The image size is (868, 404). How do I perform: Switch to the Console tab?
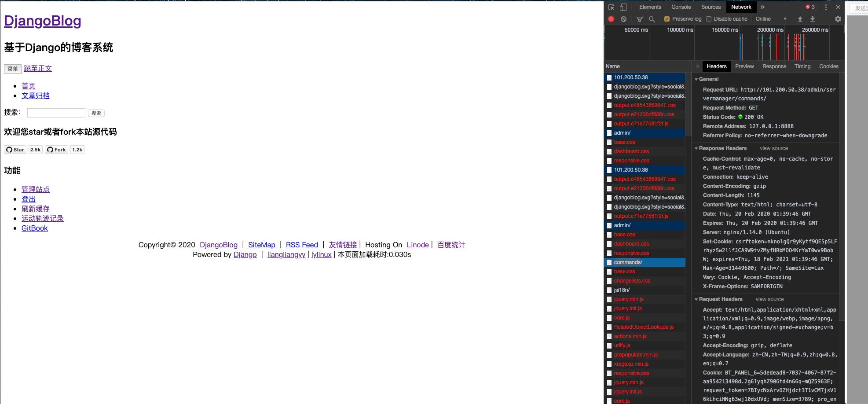point(681,7)
